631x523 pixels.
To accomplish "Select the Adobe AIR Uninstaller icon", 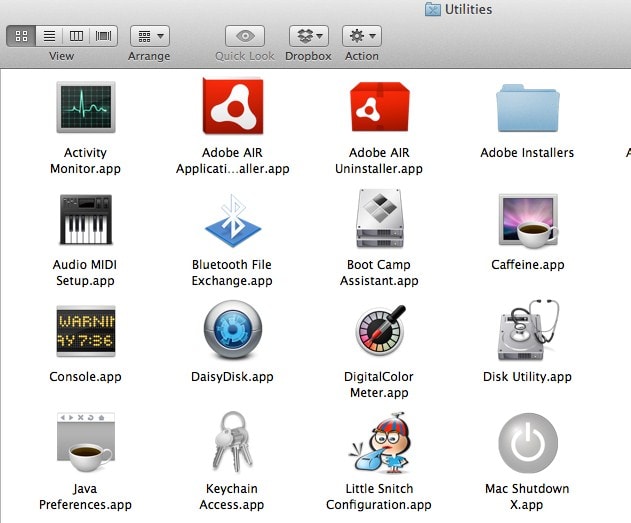I will pos(379,107).
